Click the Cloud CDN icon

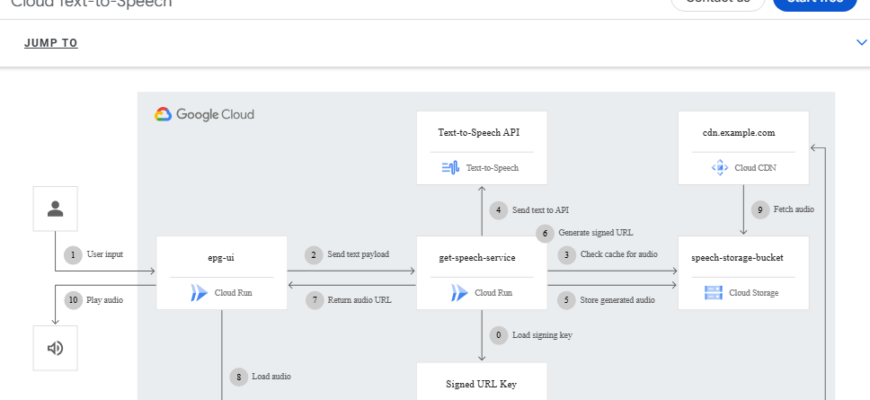tap(719, 167)
